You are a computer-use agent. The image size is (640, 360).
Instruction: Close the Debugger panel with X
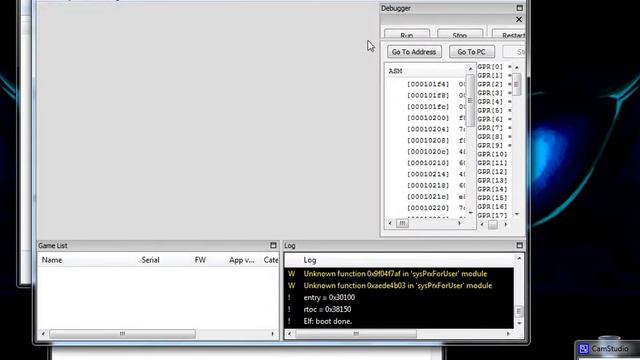(x=519, y=19)
